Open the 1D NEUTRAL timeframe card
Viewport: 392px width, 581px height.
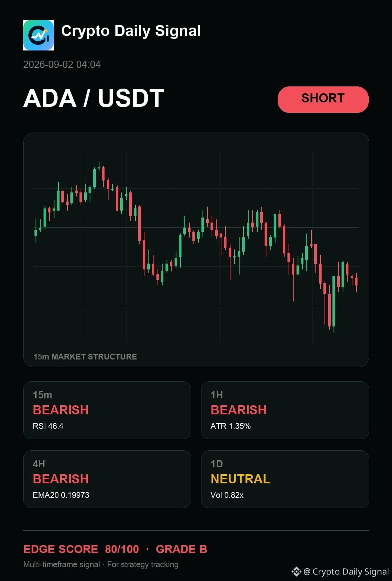[285, 479]
